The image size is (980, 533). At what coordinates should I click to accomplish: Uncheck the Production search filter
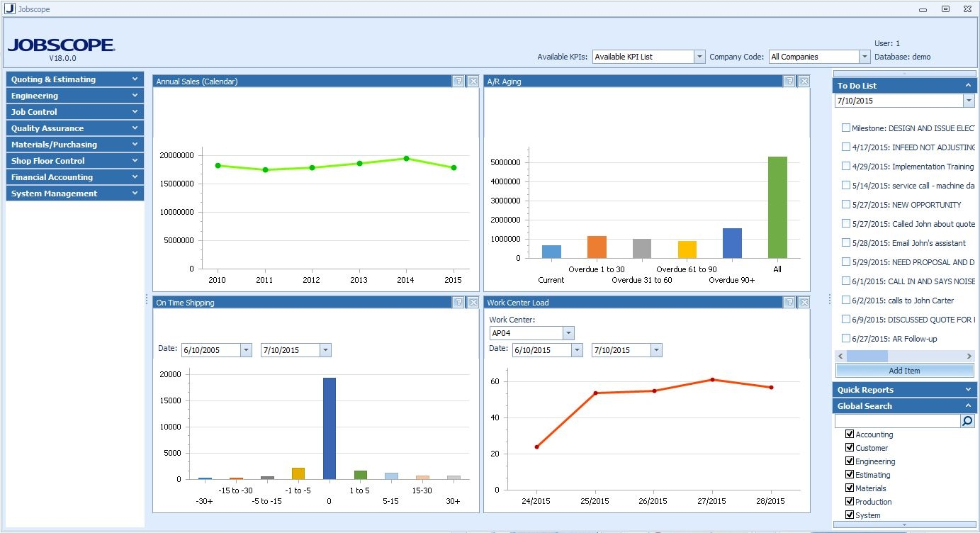(850, 501)
